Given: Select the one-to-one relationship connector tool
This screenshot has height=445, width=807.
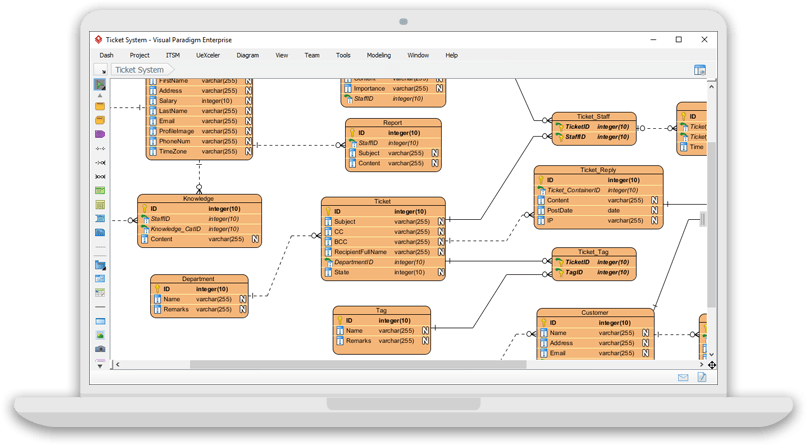Looking at the screenshot, I should coord(100,149).
